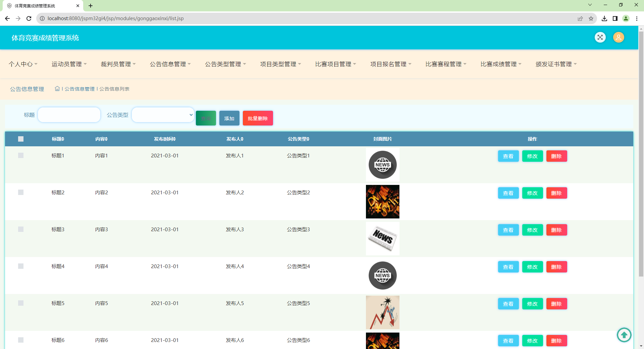Check the checkbox for row 标题4
This screenshot has height=349, width=644.
21,266
